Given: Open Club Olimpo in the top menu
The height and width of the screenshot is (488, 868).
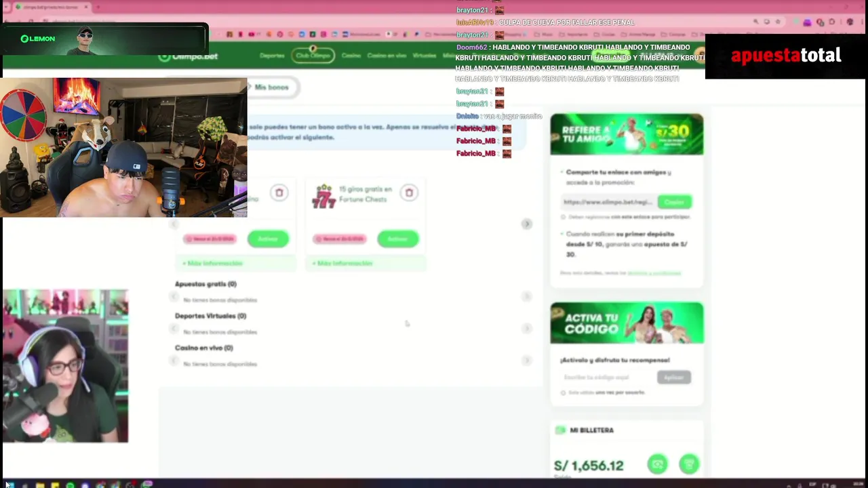Looking at the screenshot, I should pos(313,56).
